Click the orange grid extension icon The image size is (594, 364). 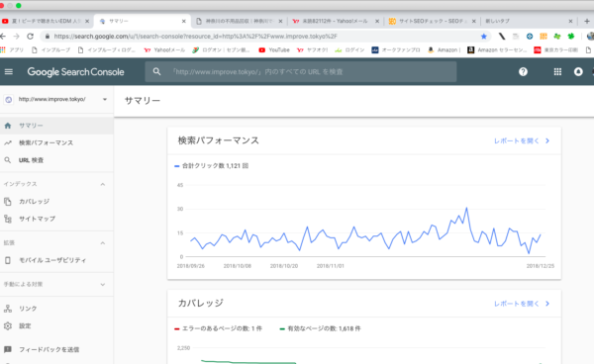544,37
